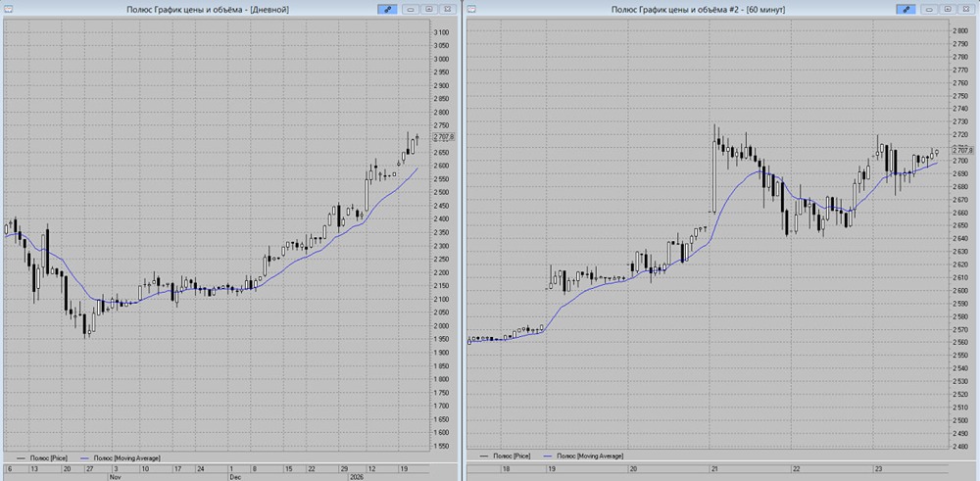Close the Дневной chart window
Viewport: 980px width, 481px height.
(447, 10)
